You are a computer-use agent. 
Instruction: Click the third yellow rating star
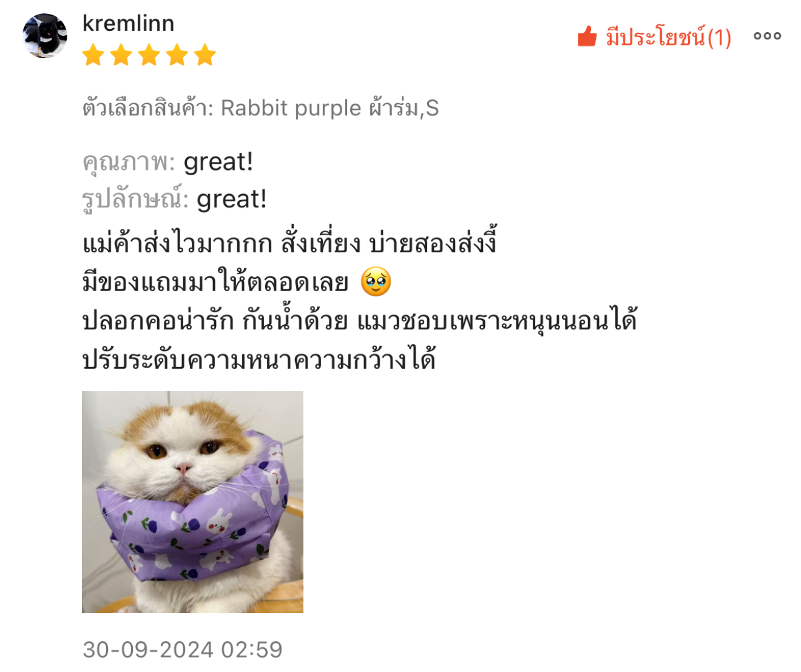[149, 55]
